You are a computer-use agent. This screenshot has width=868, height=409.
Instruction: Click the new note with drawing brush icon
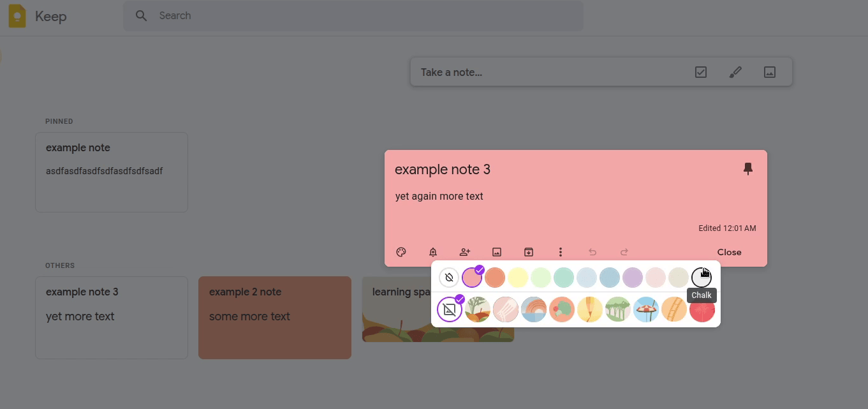point(735,72)
